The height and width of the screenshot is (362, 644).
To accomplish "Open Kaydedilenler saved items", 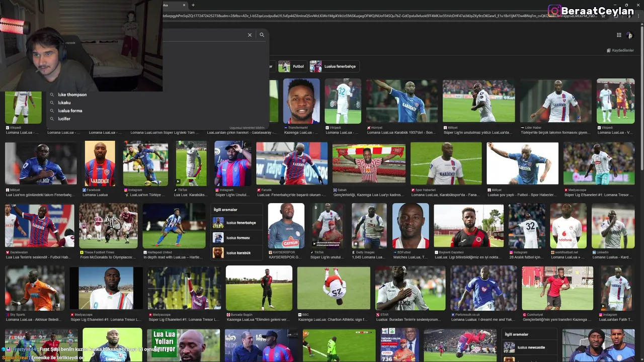I will point(620,50).
